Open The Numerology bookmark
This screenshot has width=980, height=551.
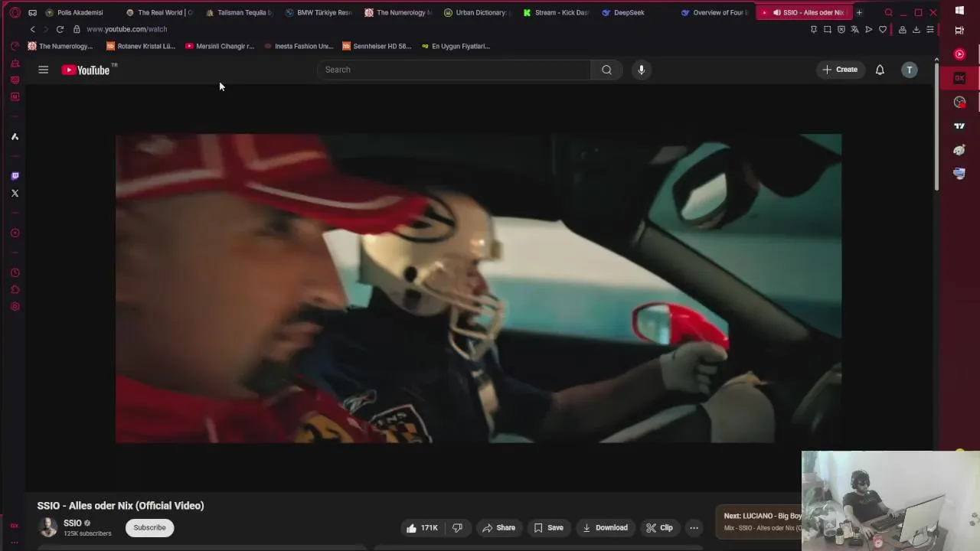click(x=60, y=46)
